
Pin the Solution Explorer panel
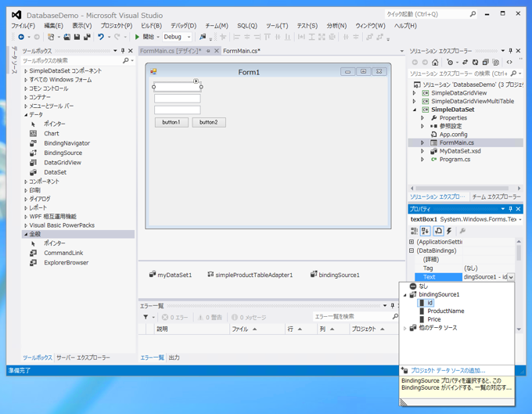tap(510, 51)
